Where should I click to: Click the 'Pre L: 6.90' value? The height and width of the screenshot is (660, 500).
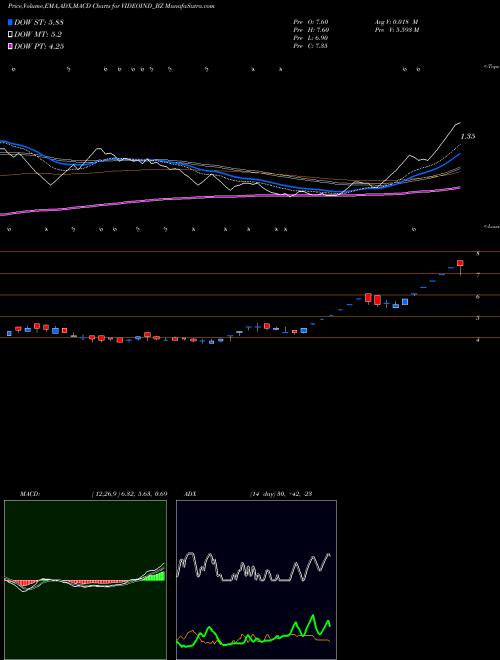(x=311, y=38)
